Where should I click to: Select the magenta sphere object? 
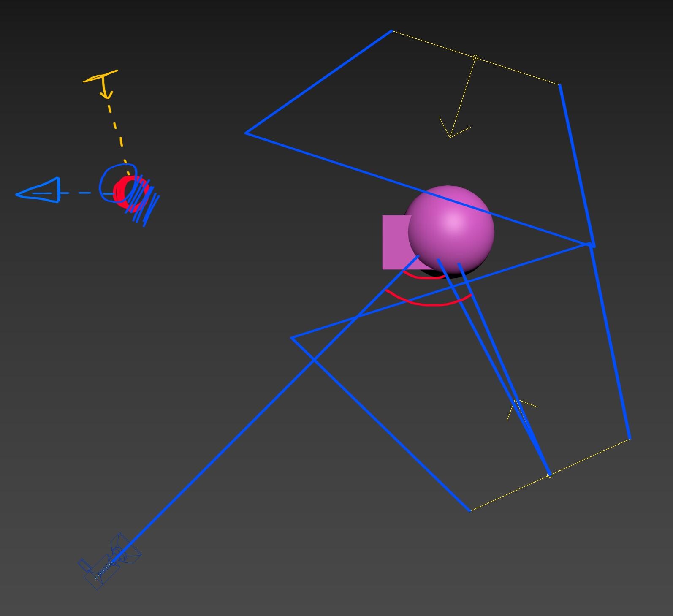point(451,229)
